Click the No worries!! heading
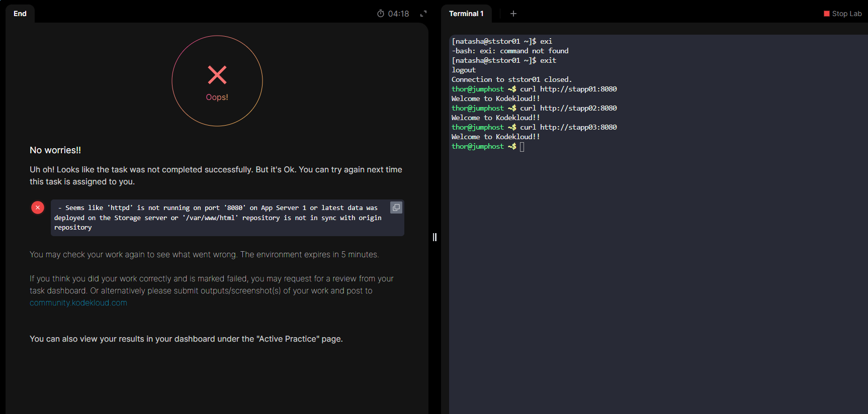This screenshot has height=414, width=868. click(55, 150)
